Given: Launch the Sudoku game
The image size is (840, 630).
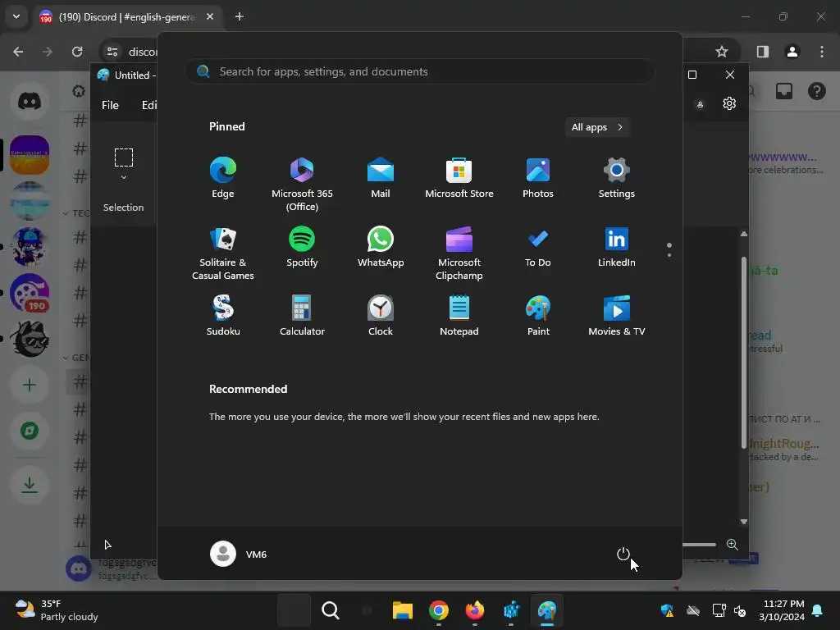Looking at the screenshot, I should (223, 316).
